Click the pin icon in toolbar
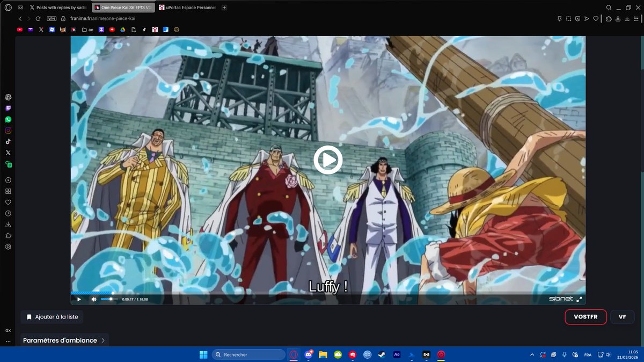 coord(559,18)
